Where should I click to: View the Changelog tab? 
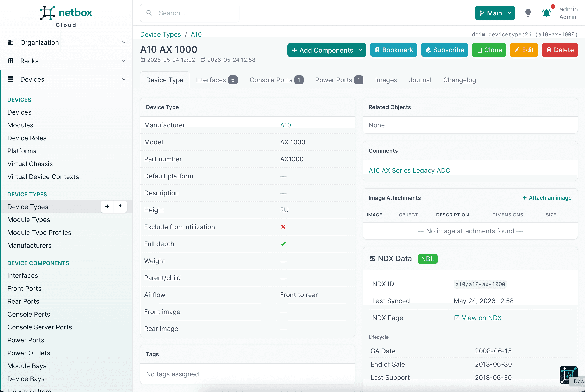pyautogui.click(x=459, y=80)
